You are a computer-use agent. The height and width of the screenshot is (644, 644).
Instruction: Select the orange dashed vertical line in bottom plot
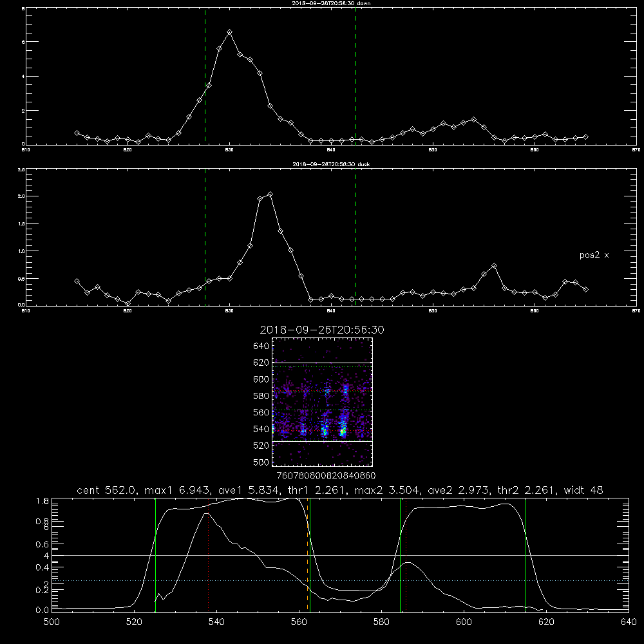(x=307, y=554)
